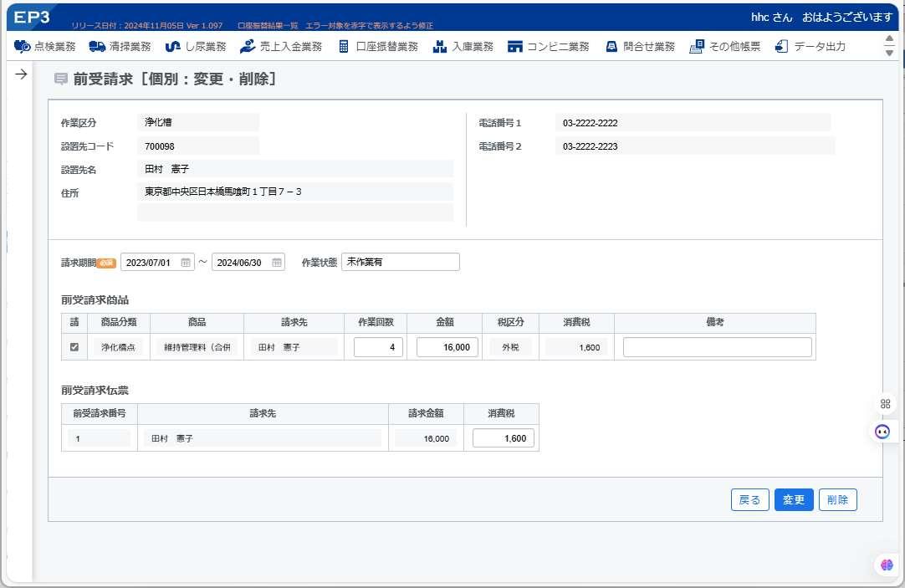Open the 入庫業務 menu
905x588 pixels.
click(x=463, y=46)
